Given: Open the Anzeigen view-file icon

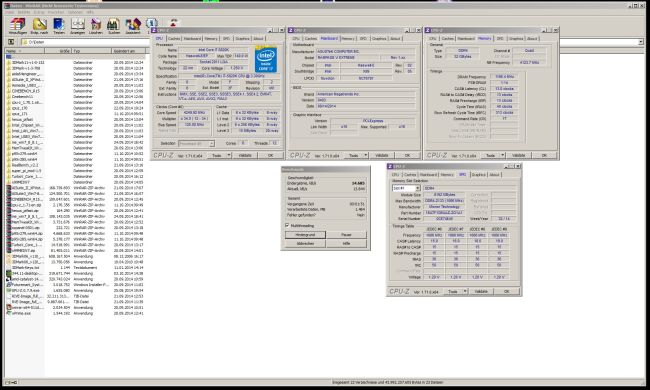Looking at the screenshot, I should click(78, 26).
